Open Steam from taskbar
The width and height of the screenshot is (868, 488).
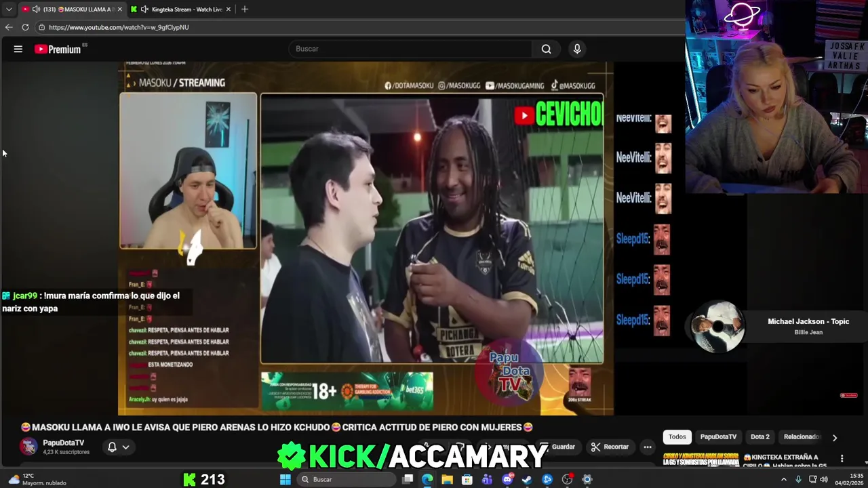pos(527,479)
